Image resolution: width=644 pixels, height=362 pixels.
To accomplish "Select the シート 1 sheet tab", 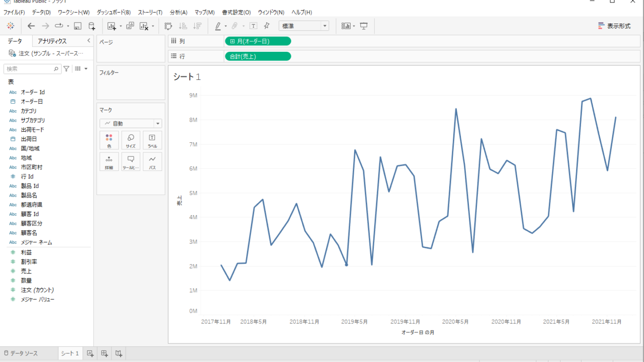I will pyautogui.click(x=70, y=353).
